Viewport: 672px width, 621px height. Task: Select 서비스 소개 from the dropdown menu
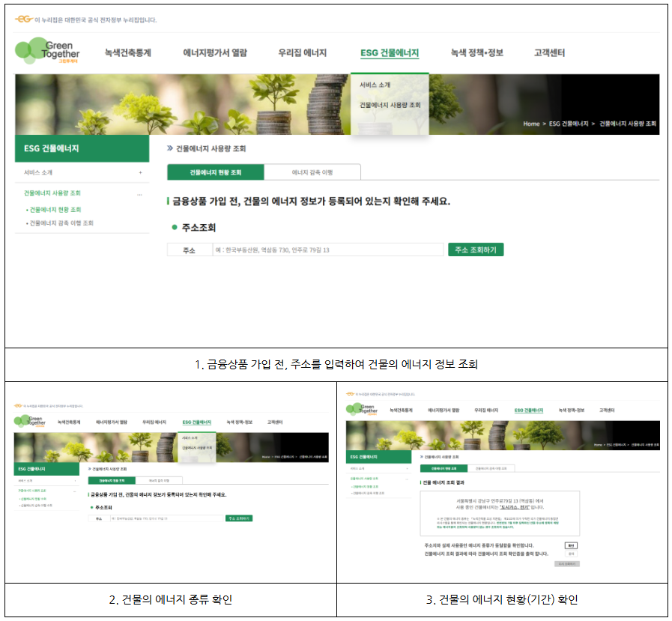pos(375,85)
